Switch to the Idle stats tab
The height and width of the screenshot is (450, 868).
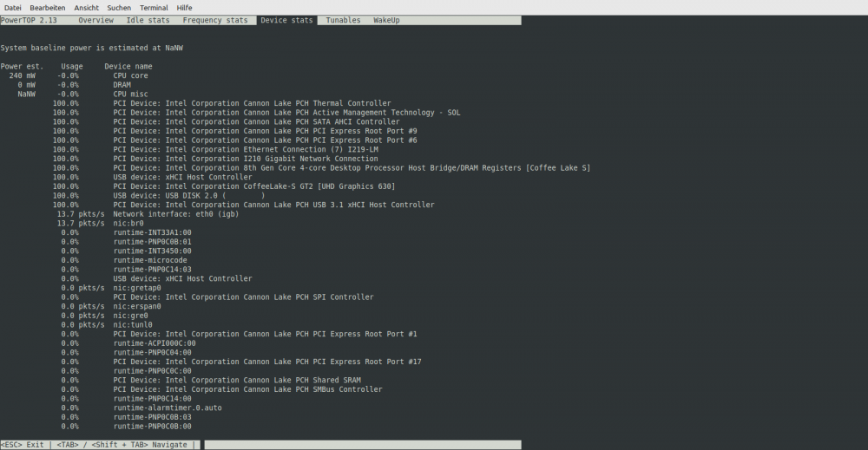click(x=148, y=20)
